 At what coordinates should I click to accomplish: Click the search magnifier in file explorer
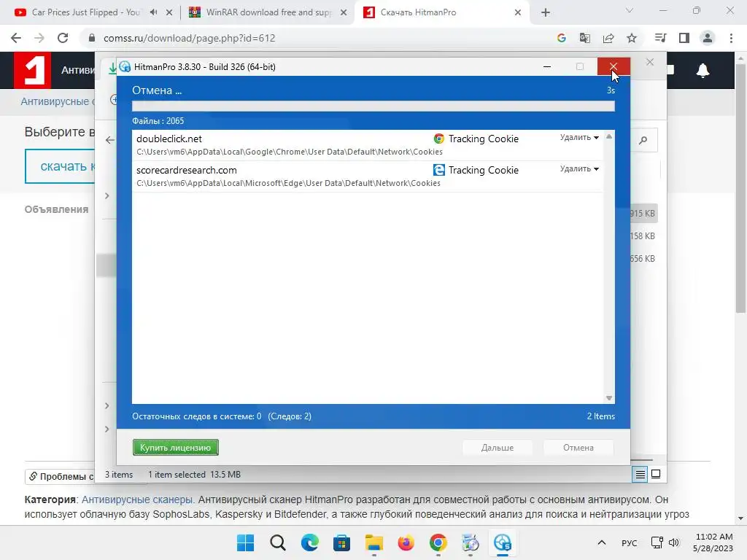click(x=643, y=140)
